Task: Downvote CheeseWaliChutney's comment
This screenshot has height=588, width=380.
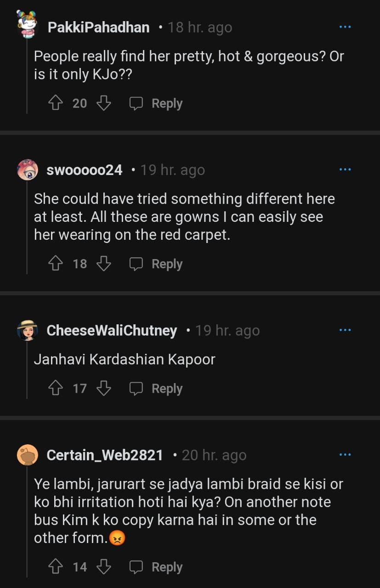Action: click(x=104, y=389)
